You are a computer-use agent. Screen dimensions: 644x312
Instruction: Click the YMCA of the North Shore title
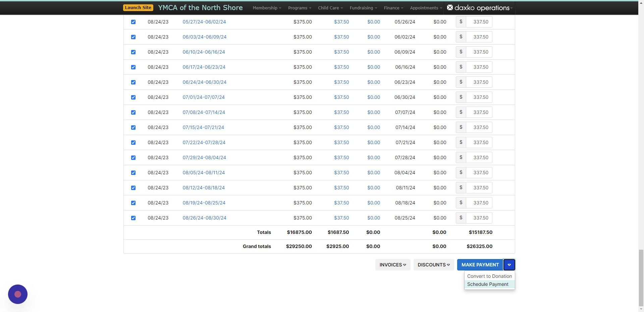(200, 8)
